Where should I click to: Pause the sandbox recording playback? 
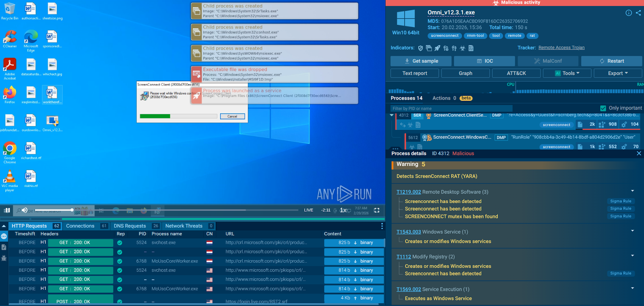pos(7,210)
